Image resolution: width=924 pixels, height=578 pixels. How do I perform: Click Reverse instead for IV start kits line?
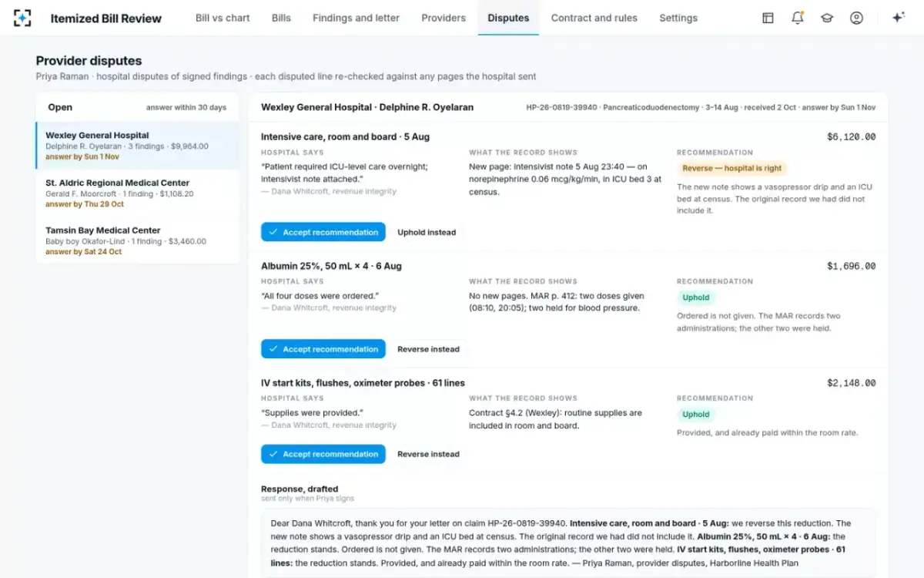tap(428, 454)
